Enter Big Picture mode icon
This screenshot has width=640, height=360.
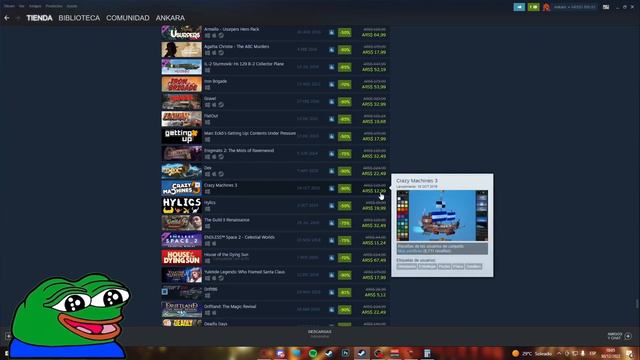(606, 7)
